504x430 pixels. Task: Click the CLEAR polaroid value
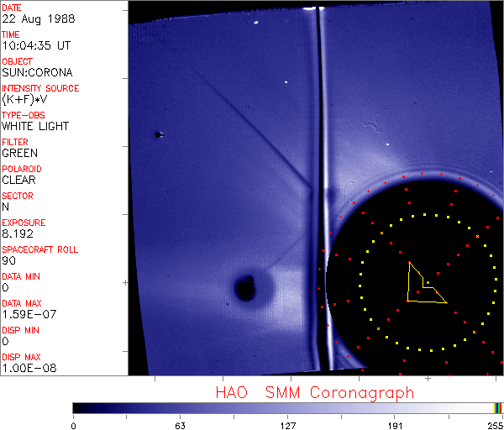point(18,180)
